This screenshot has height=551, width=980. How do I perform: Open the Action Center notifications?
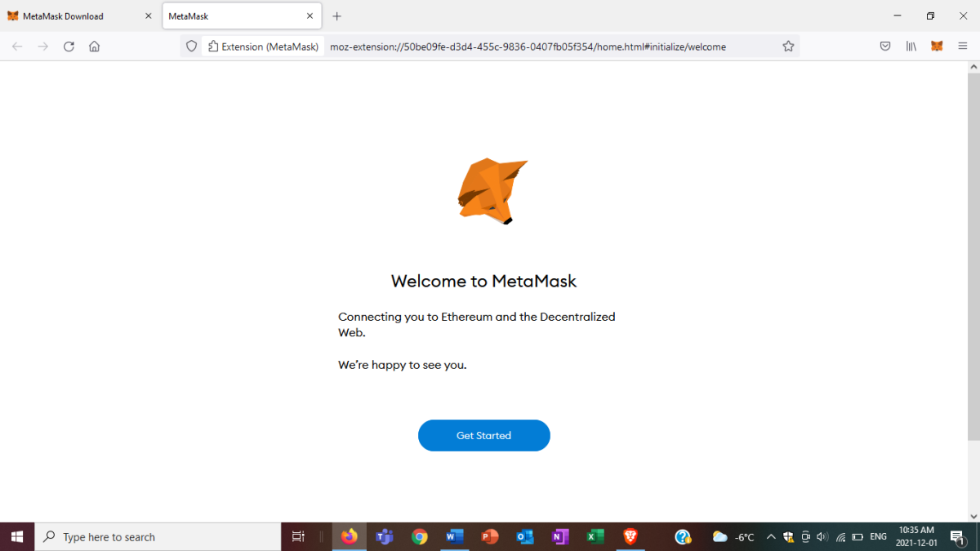click(958, 537)
